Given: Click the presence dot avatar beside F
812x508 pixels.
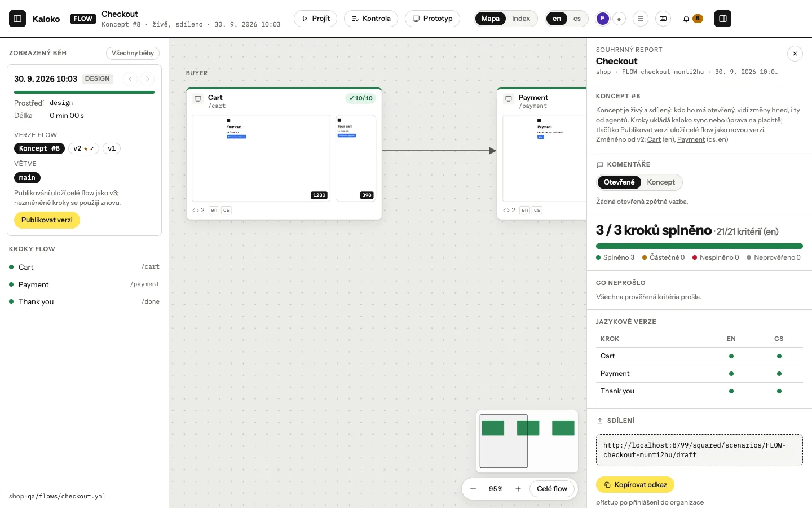Looking at the screenshot, I should tap(619, 19).
